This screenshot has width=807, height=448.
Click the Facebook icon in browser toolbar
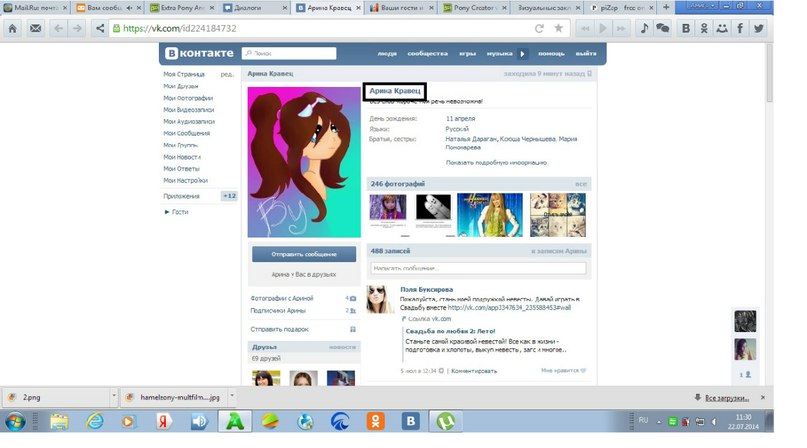pos(740,29)
